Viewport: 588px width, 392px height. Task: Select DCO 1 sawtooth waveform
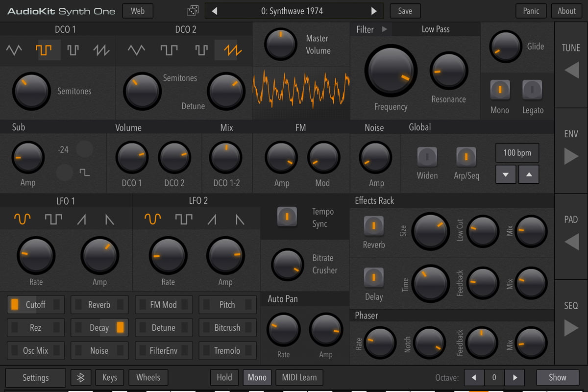click(102, 50)
